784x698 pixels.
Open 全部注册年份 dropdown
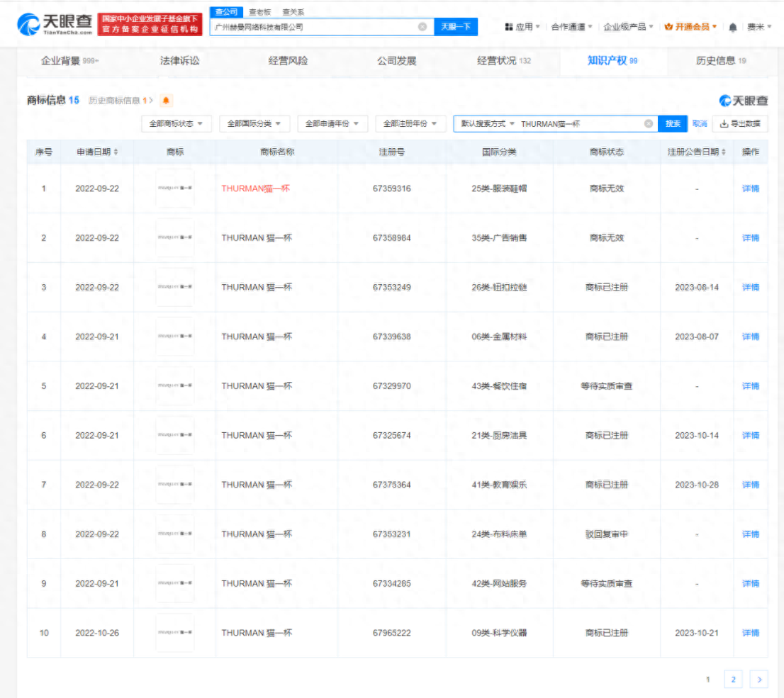tap(410, 123)
